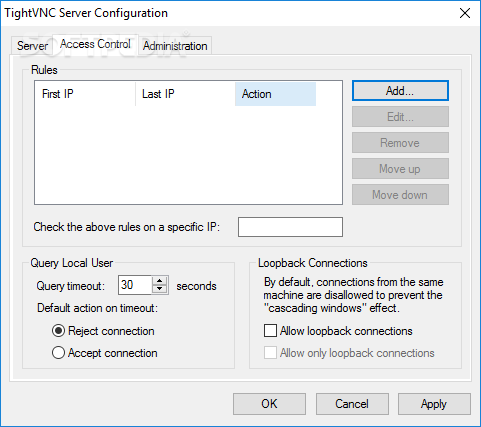Increase query timeout with up arrow
The height and width of the screenshot is (427, 481).
pyautogui.click(x=160, y=281)
